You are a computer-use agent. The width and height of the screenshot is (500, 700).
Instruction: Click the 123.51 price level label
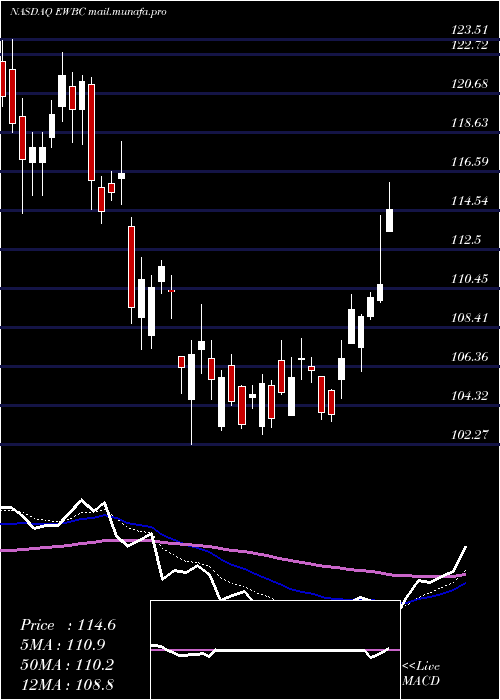[469, 30]
